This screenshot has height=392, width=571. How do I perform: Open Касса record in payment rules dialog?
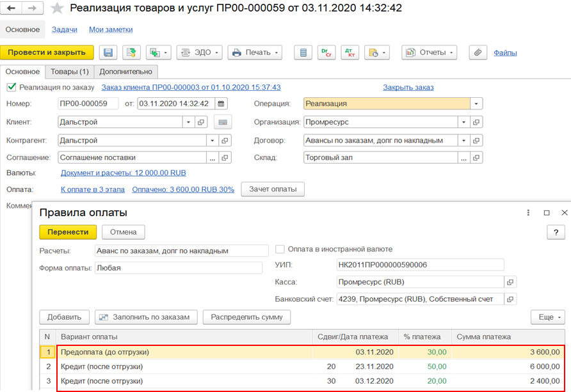pyautogui.click(x=510, y=282)
